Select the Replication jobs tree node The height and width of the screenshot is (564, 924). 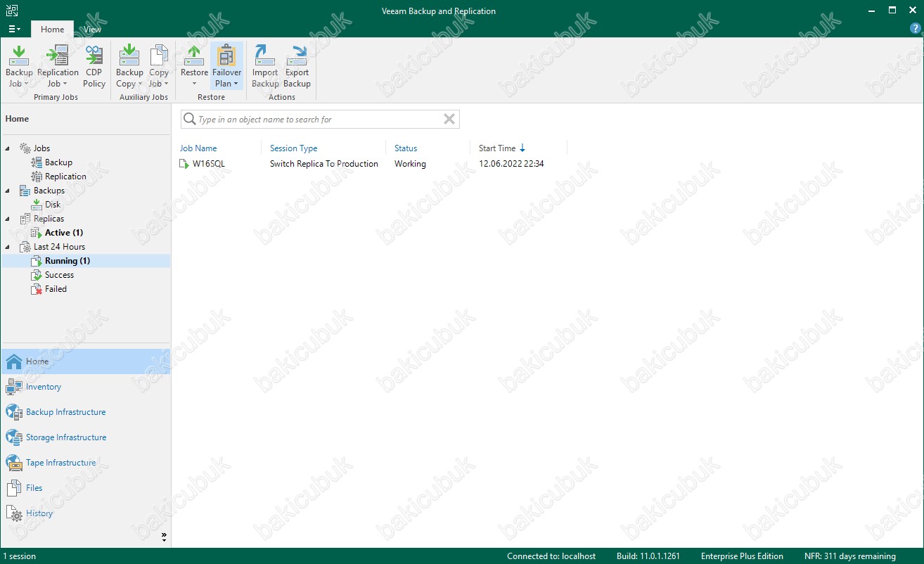point(65,177)
